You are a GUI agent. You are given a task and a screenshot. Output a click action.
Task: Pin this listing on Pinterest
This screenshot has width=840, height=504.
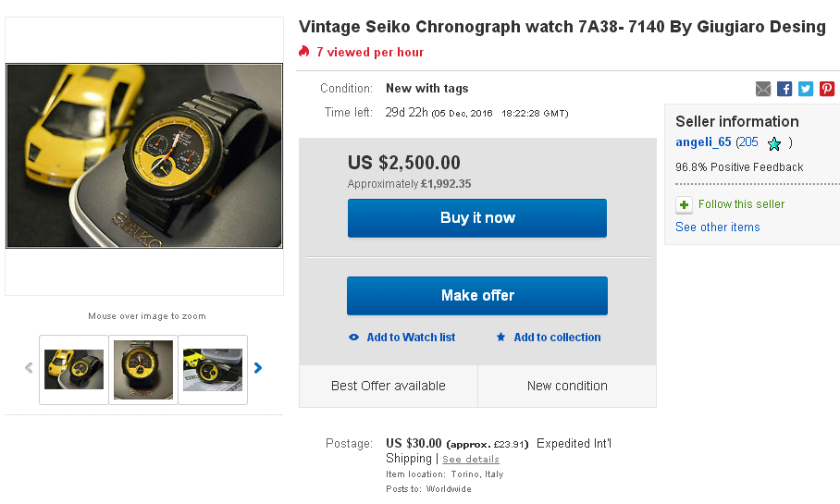click(x=827, y=89)
